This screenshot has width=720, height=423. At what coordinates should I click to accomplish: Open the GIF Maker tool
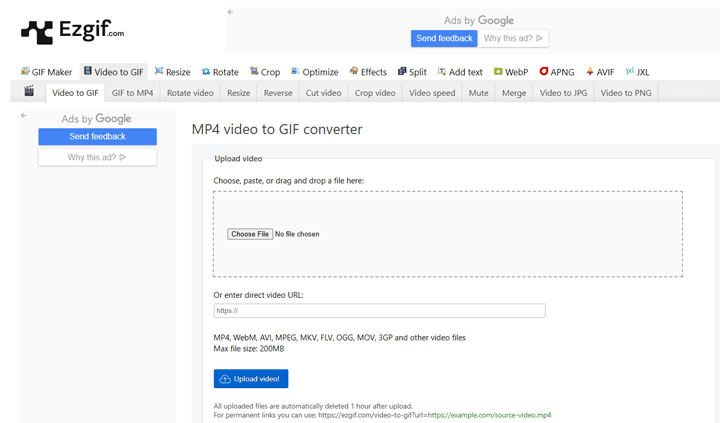46,72
